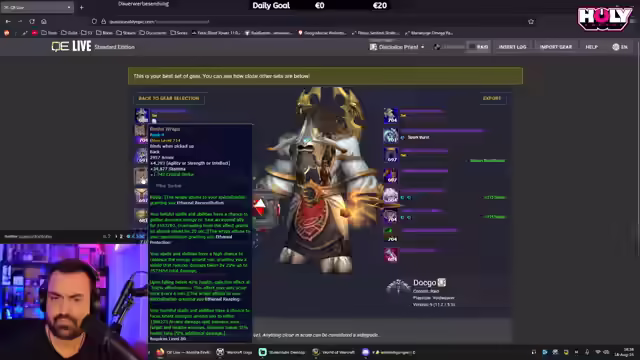Open the padlock site info icon
This screenshot has width=640, height=360.
[x=104, y=21]
